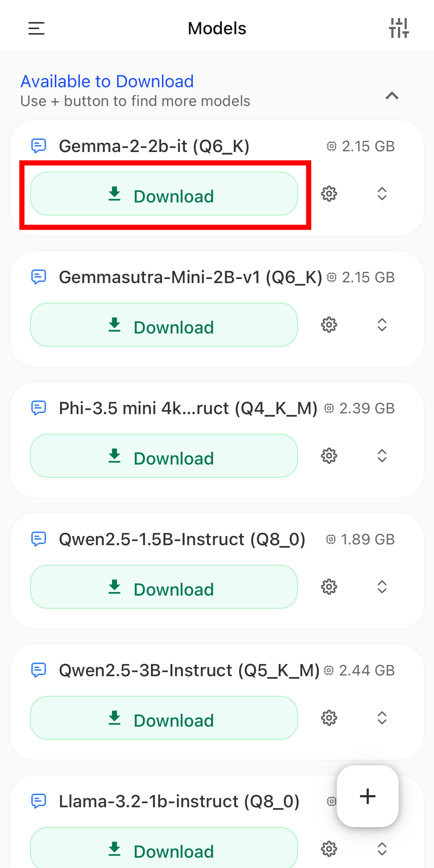This screenshot has width=434, height=868.
Task: Open the filter sliders icon in the header
Action: tap(399, 28)
